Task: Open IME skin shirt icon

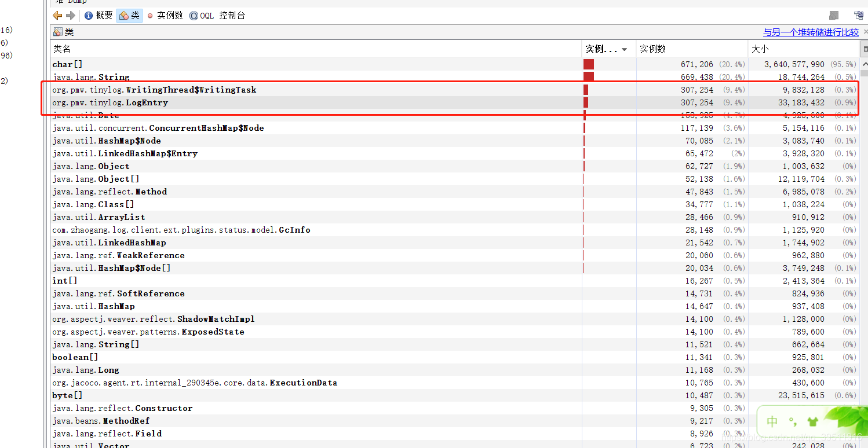Action: (x=812, y=421)
